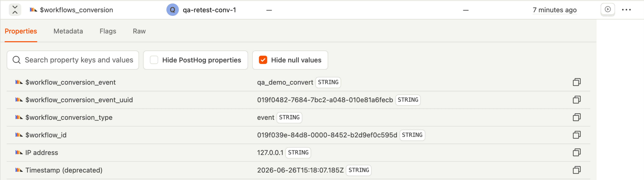Click the $workflows_conversion event name
Viewport: 644px width, 180px height.
(76, 10)
